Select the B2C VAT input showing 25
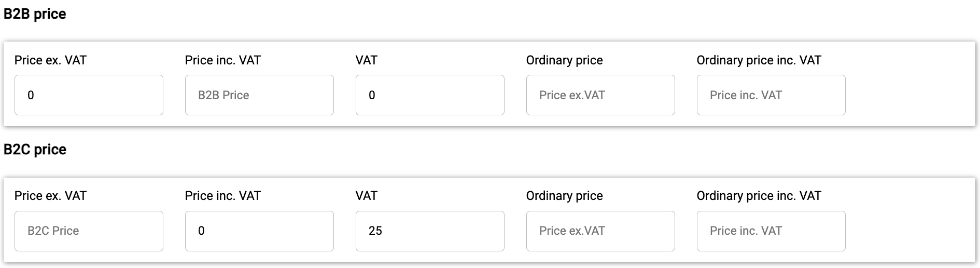Screen dimensions: 980x268 pyautogui.click(x=430, y=231)
